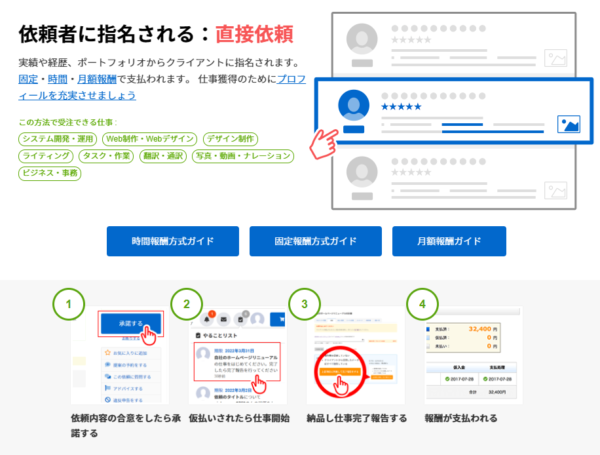The image size is (600, 455).
Task: Select the システム開発・運用 category tag
Action: pos(58,139)
